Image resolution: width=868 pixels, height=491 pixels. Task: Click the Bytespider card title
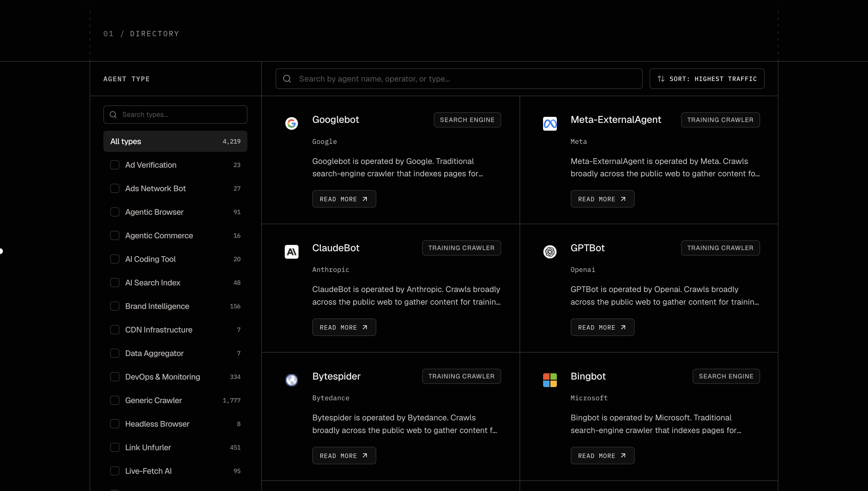336,376
